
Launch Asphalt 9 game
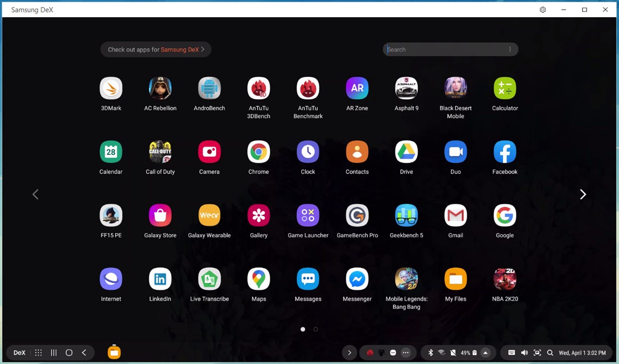click(406, 88)
